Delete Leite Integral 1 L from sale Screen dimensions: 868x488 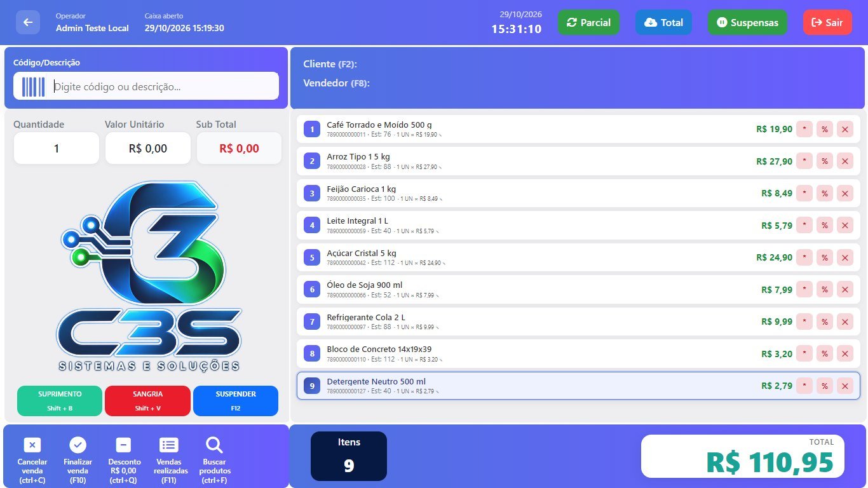845,226
